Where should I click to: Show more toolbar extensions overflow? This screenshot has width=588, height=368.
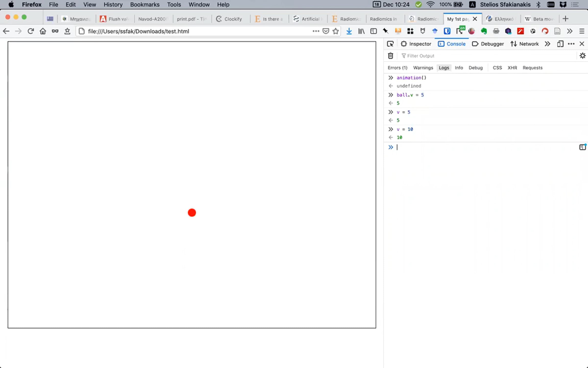[x=570, y=31]
